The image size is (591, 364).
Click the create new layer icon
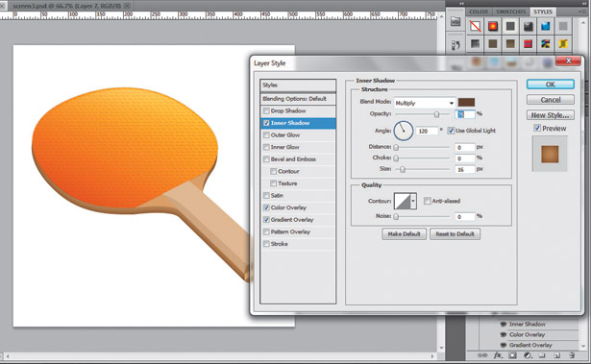click(557, 355)
